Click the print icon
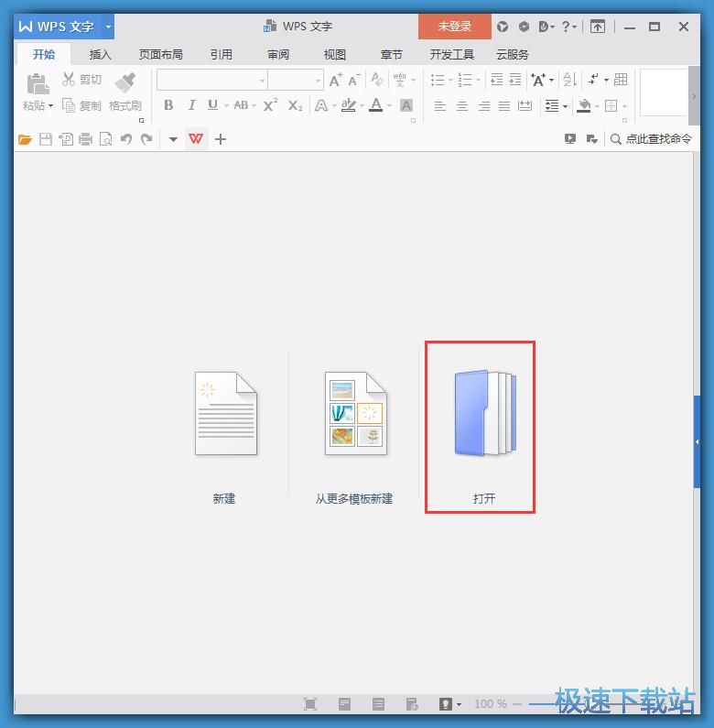The width and height of the screenshot is (714, 728). 86,139
